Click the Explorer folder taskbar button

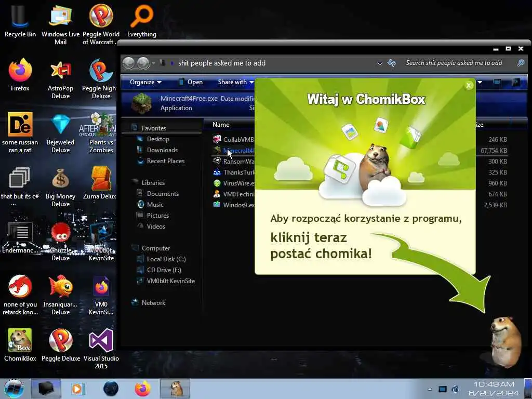coord(46,389)
